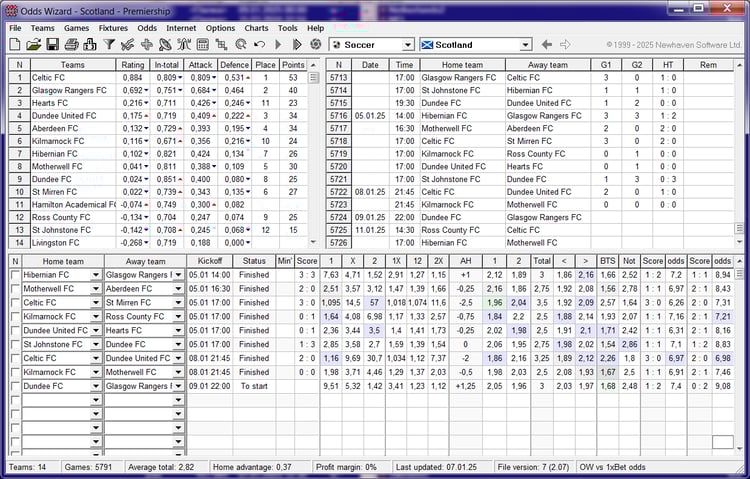Open the Odds menu

(x=147, y=28)
